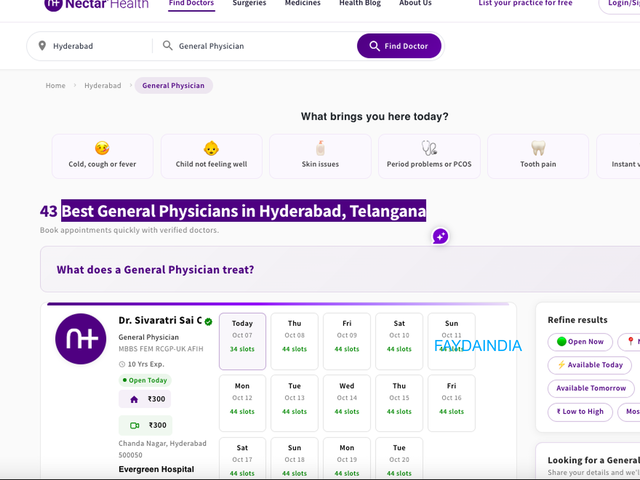Select the Mon Oct 19 slot card
Image resolution: width=640 pixels, height=480 pixels.
click(x=347, y=458)
